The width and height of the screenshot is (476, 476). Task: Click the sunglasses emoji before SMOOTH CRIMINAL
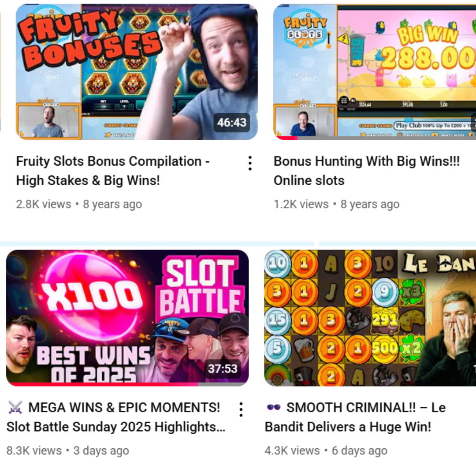[x=274, y=407]
